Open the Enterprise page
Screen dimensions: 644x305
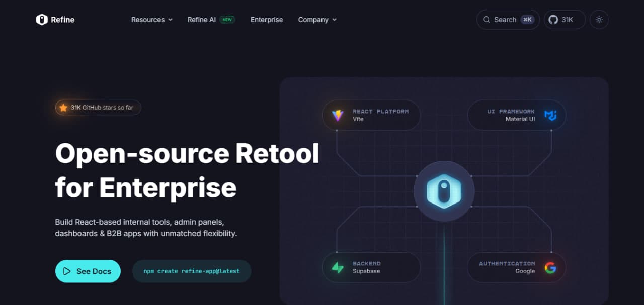[x=267, y=20]
